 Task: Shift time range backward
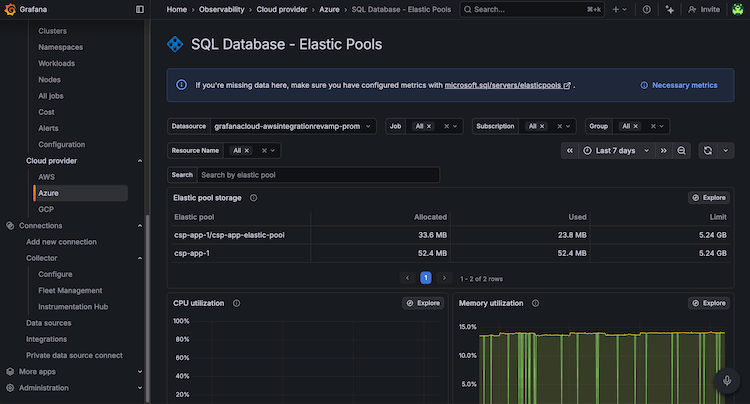[x=569, y=150]
